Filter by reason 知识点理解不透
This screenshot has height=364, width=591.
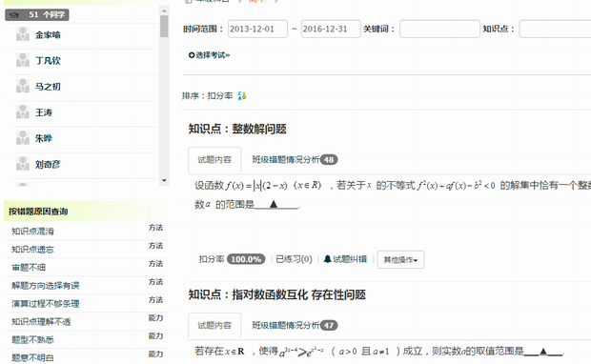click(41, 322)
